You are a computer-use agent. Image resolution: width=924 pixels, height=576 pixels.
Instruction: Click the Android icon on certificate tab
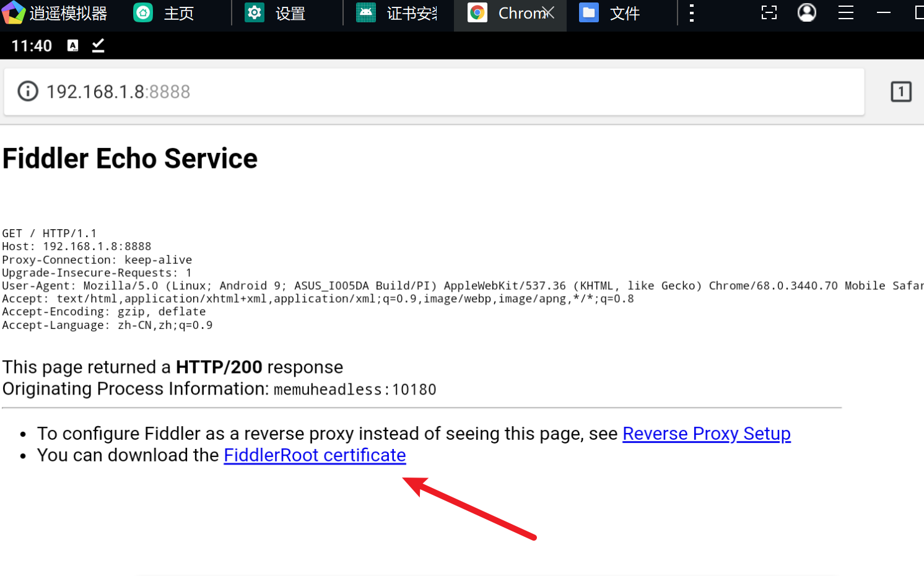(x=366, y=13)
